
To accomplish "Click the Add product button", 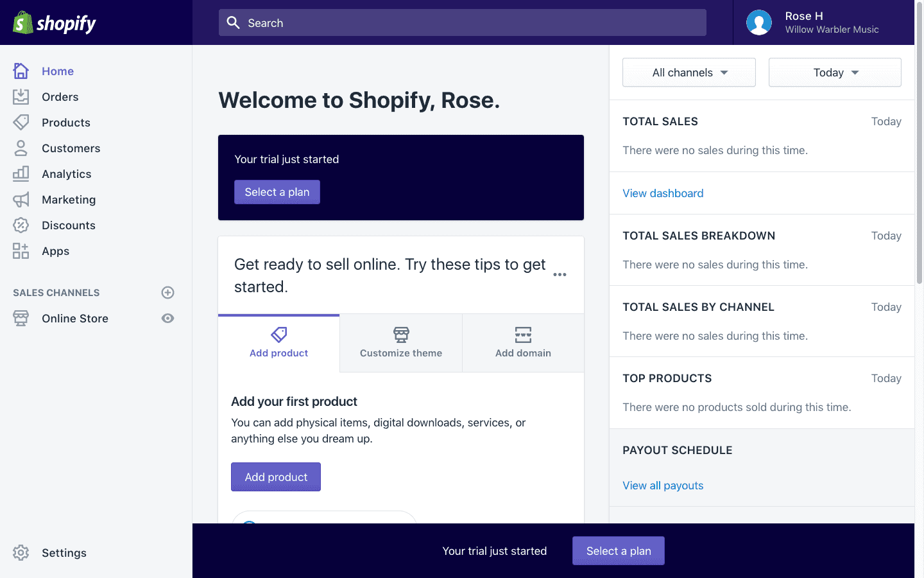I will coord(276,477).
